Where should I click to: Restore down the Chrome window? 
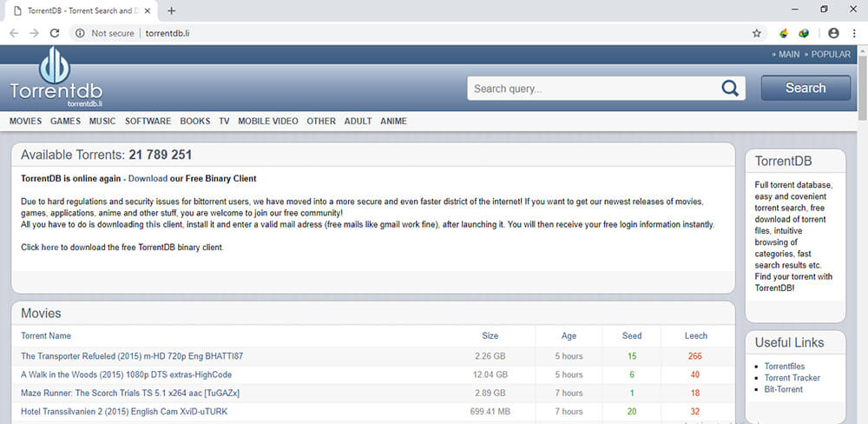click(x=824, y=10)
